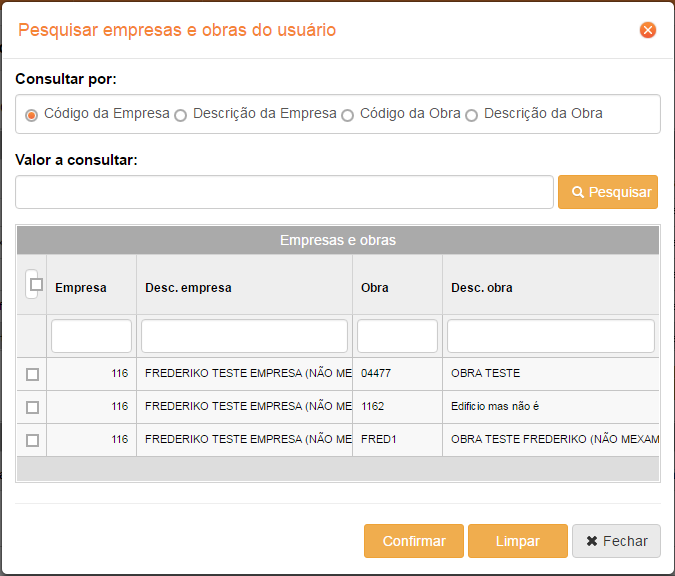Click the Fechar button
The image size is (675, 576).
point(616,541)
